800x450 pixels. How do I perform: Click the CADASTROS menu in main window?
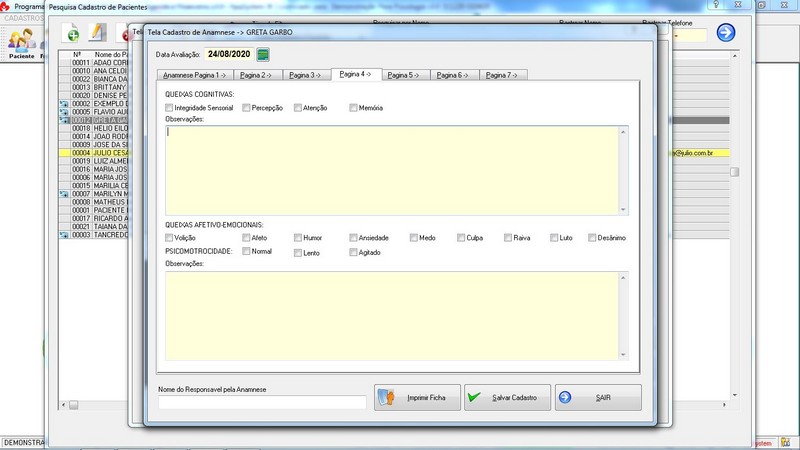click(x=24, y=18)
